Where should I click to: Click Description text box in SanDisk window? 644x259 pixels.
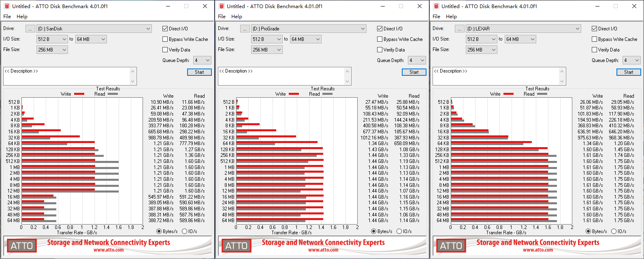coord(67,76)
